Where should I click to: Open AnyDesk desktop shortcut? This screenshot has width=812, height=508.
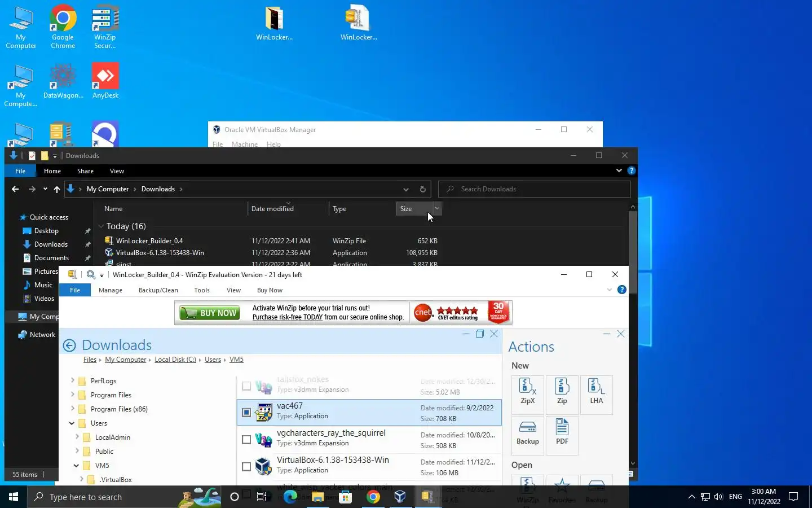tap(105, 81)
